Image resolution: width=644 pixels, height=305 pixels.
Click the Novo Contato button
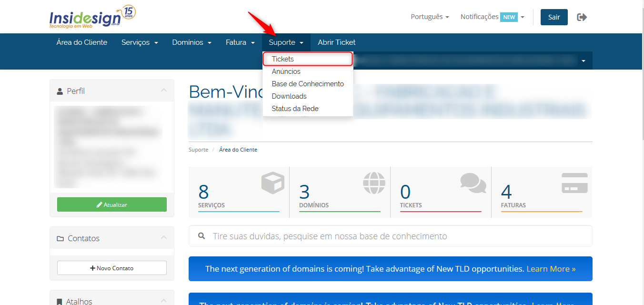point(112,268)
